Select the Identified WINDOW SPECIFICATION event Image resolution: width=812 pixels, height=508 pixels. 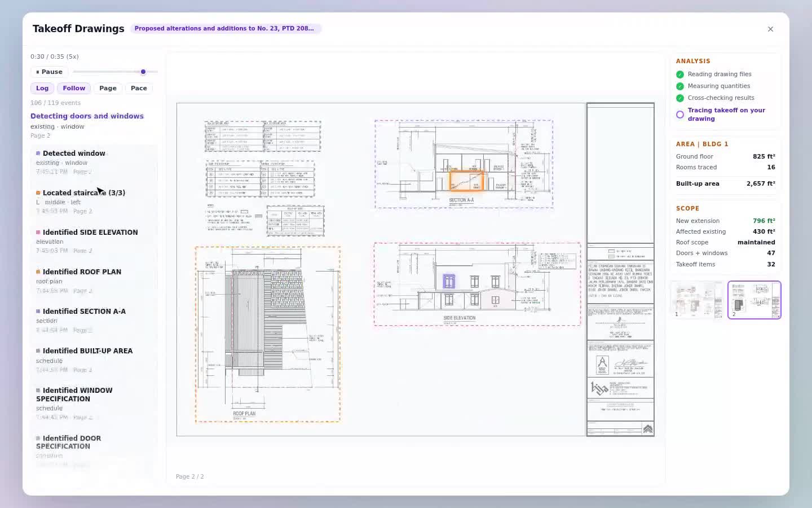94,403
